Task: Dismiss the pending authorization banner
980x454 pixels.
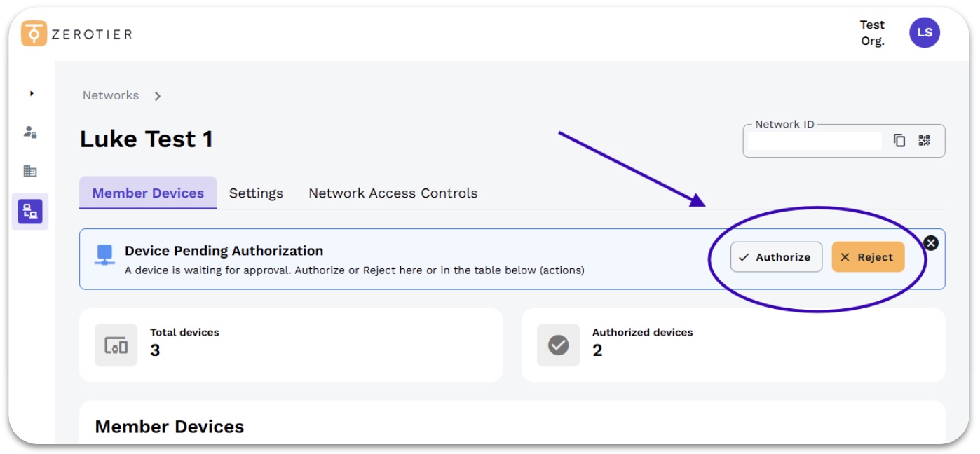Action: click(x=930, y=243)
